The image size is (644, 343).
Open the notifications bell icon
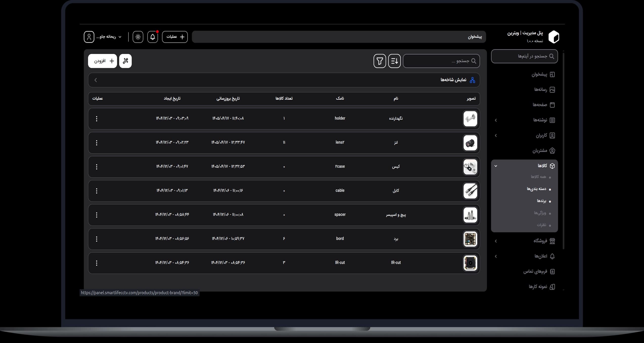[x=152, y=37]
